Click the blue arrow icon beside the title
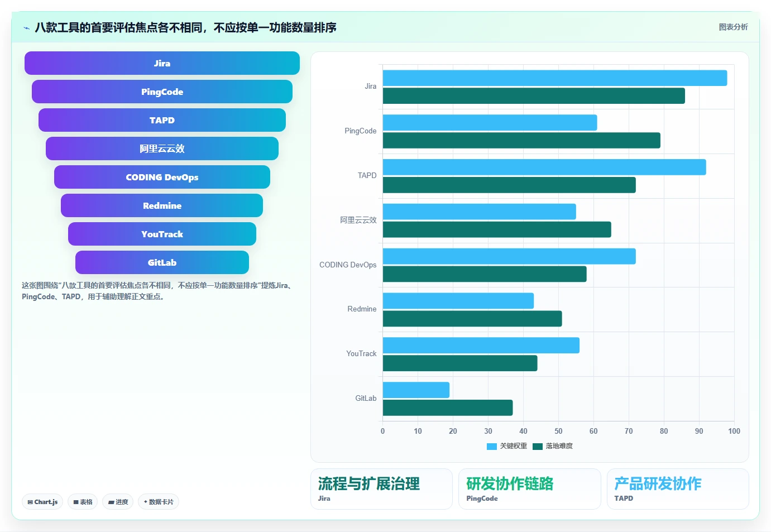771x532 pixels. point(26,28)
